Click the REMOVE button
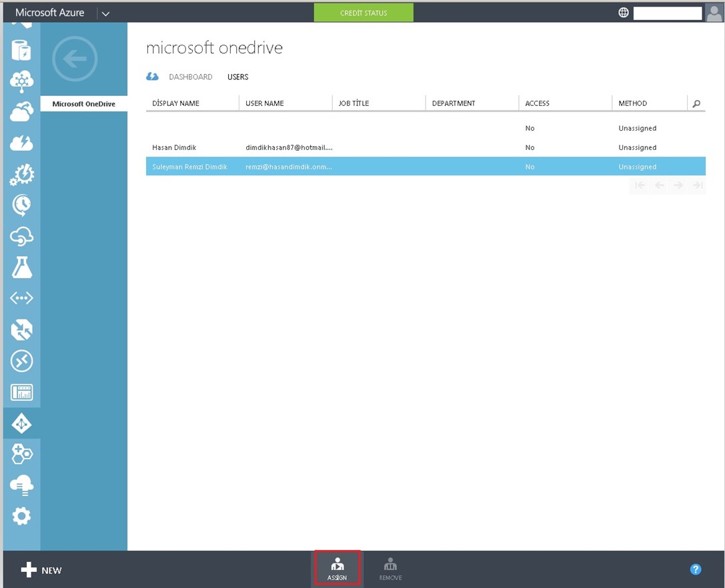The image size is (725, 588). point(390,569)
